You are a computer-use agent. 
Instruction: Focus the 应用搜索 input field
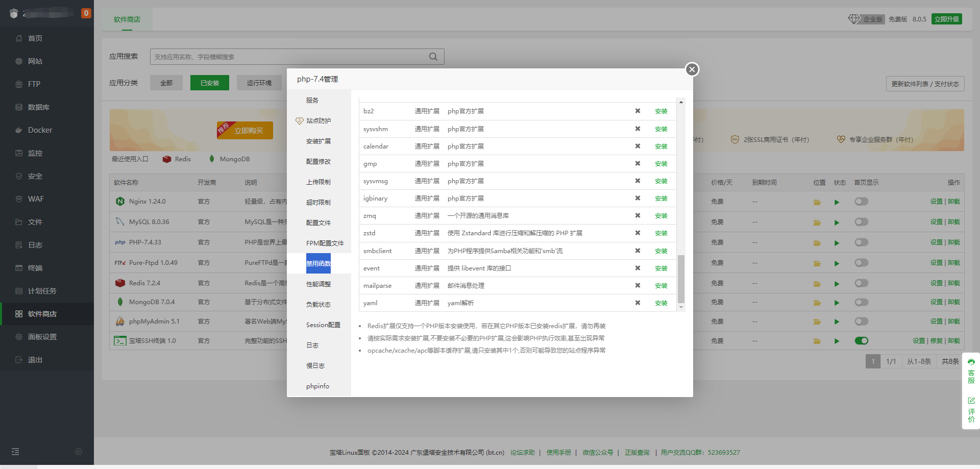tap(297, 57)
